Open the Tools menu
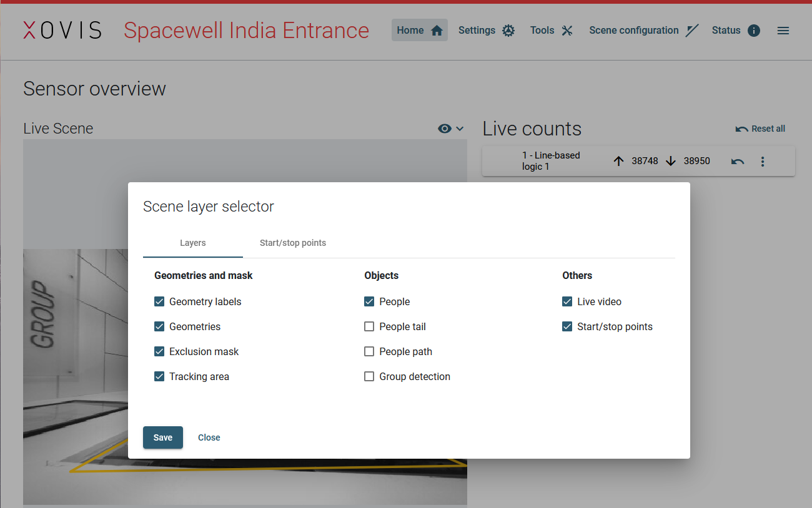The image size is (812, 508). tap(552, 30)
